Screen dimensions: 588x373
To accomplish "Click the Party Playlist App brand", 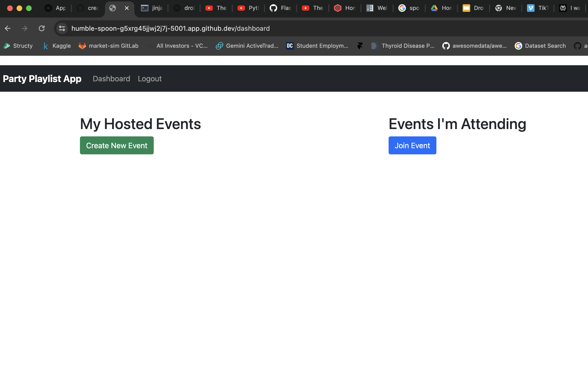I will point(42,79).
